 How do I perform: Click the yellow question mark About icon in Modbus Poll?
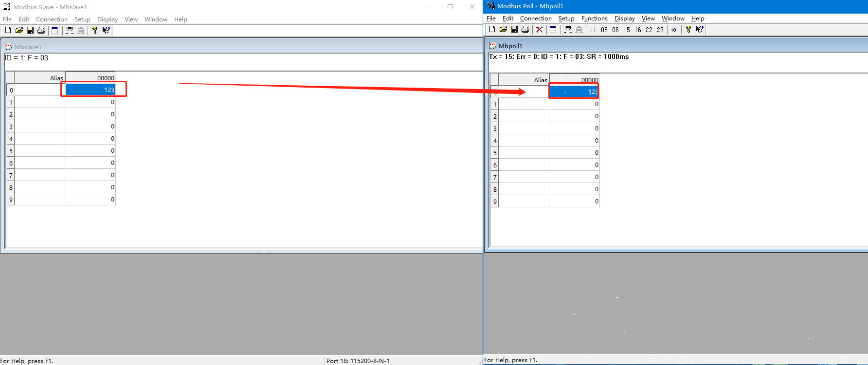click(688, 30)
